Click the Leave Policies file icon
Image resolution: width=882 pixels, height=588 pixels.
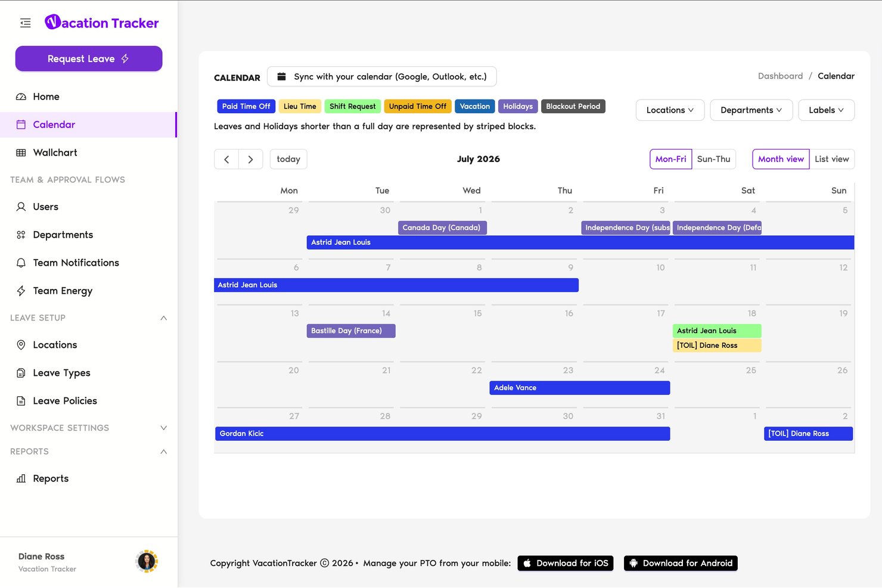click(x=21, y=401)
